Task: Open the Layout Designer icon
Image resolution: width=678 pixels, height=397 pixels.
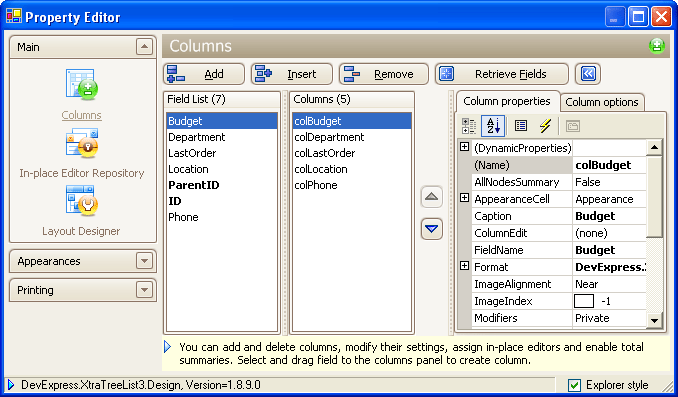Action: (x=82, y=200)
